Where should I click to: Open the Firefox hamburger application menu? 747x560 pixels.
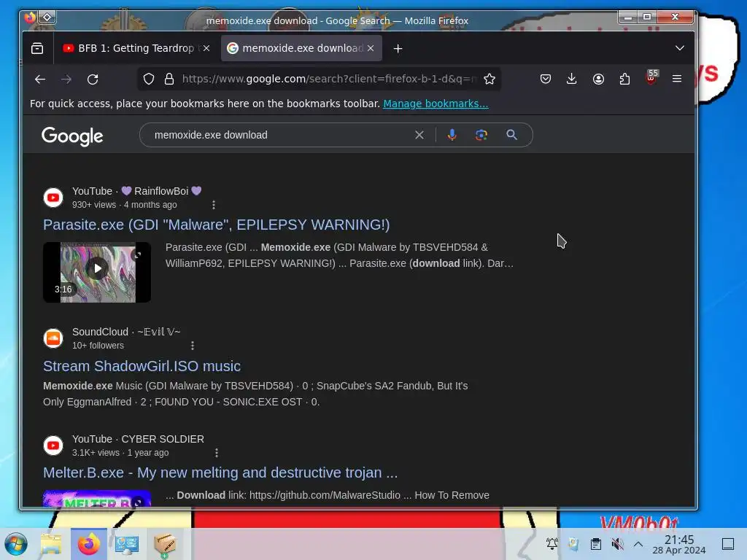677,79
